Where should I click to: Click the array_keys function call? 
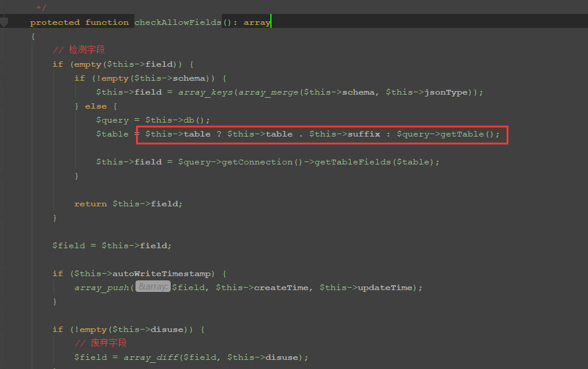[205, 92]
